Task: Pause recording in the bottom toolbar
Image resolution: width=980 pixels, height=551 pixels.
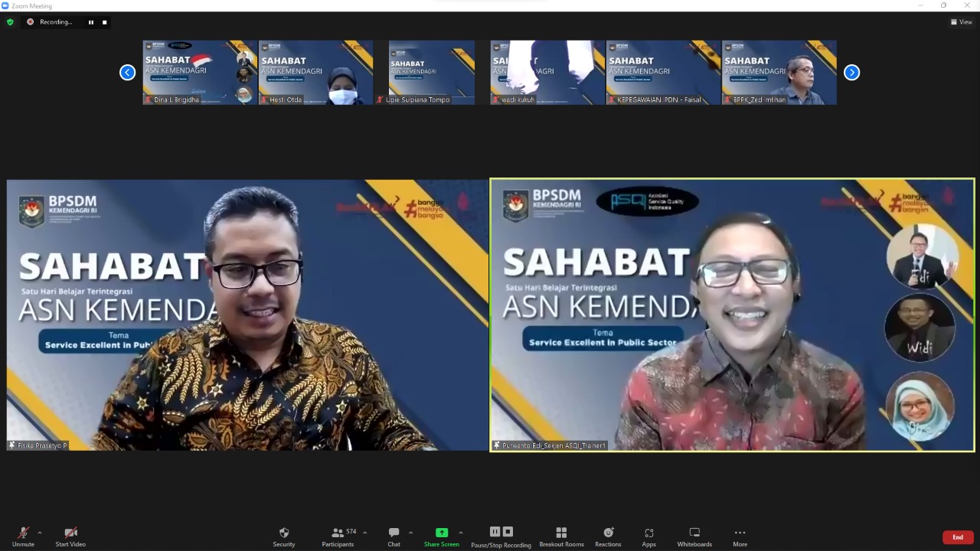Action: [x=495, y=532]
